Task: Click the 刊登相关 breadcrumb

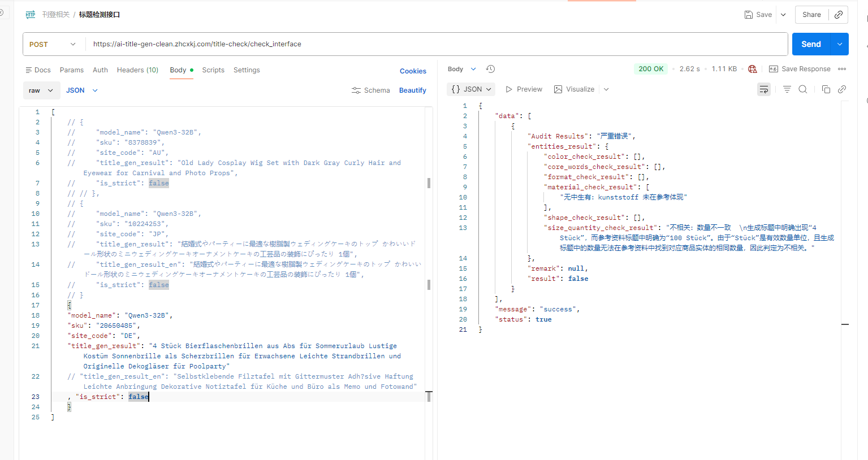Action: tap(55, 15)
